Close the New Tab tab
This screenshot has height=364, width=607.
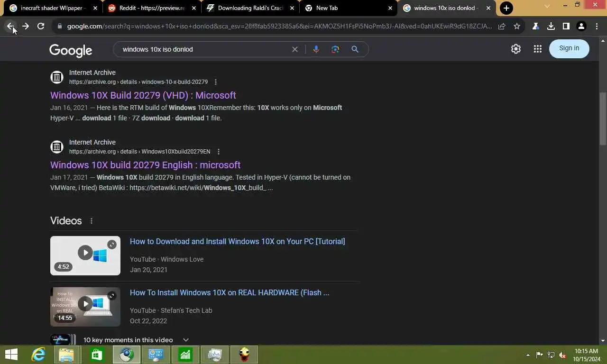[390, 8]
